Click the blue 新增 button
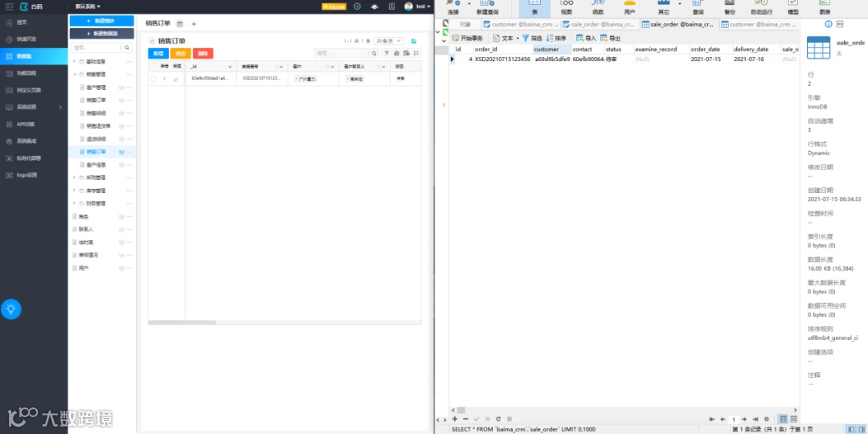 pyautogui.click(x=158, y=53)
